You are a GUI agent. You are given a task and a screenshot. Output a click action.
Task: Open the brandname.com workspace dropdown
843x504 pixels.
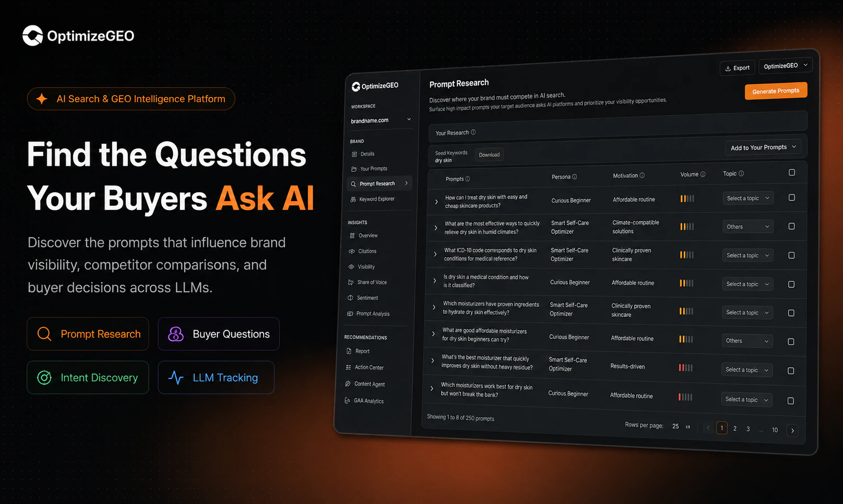tap(381, 120)
